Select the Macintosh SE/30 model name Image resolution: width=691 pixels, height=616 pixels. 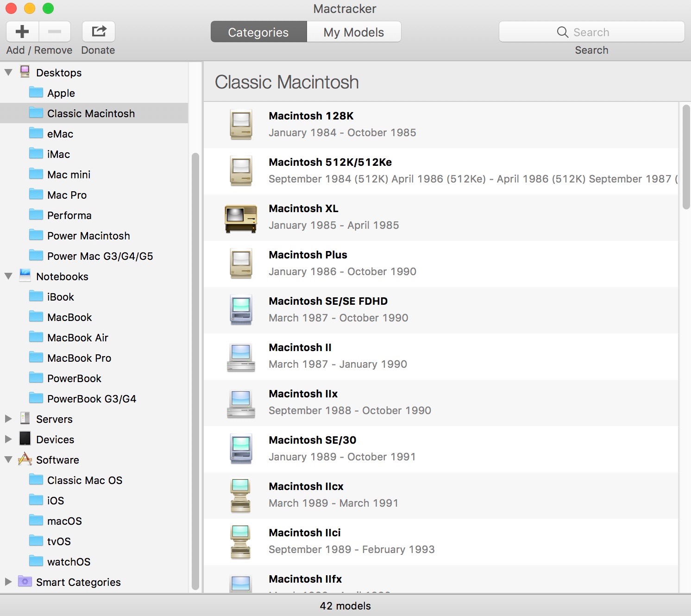[x=313, y=440]
